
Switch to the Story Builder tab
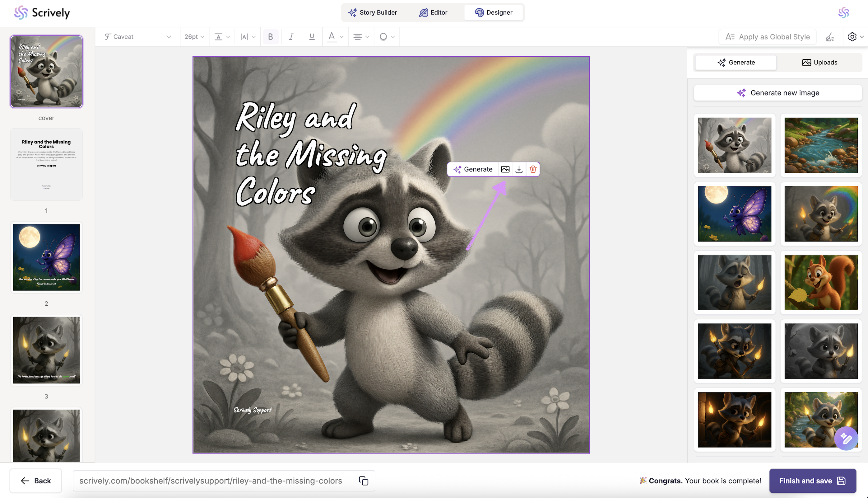tap(373, 13)
